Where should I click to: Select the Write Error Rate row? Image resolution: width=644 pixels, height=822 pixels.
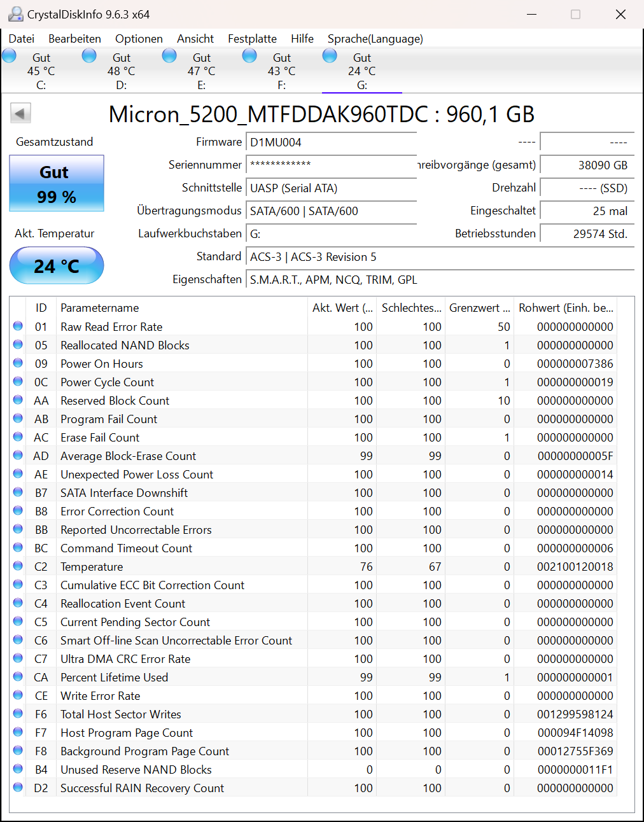click(313, 695)
